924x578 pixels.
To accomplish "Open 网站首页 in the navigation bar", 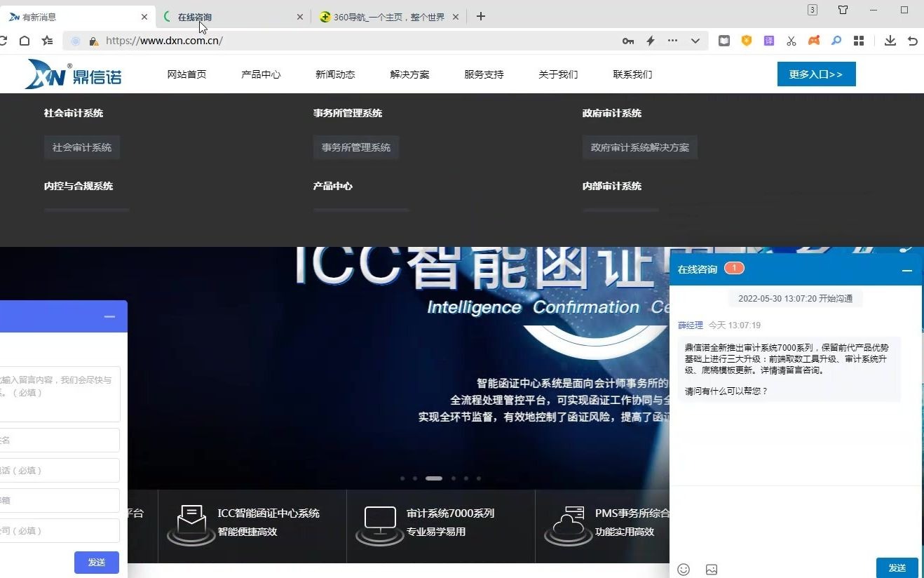I will pos(186,74).
